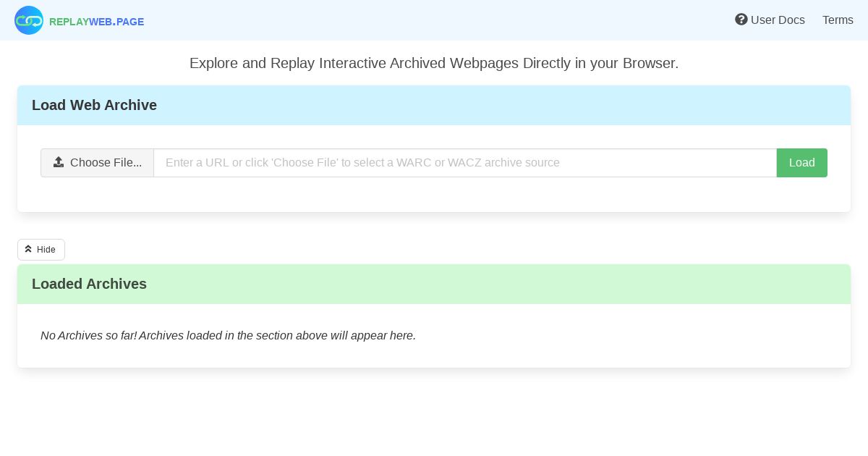Click empty middle area of top navigation bar

[x=434, y=20]
